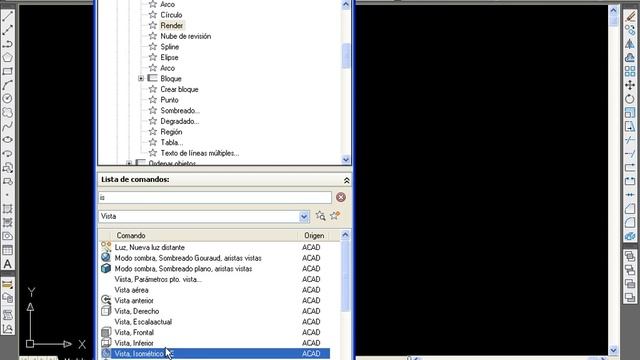
Task: Select 'Modo sombra, Sombreado plano, aristas vistas' row
Action: point(215,269)
